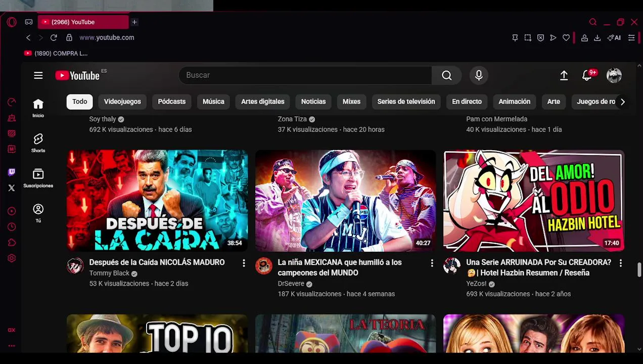Open options for Hotel Hazbin Resumen video

click(x=621, y=263)
